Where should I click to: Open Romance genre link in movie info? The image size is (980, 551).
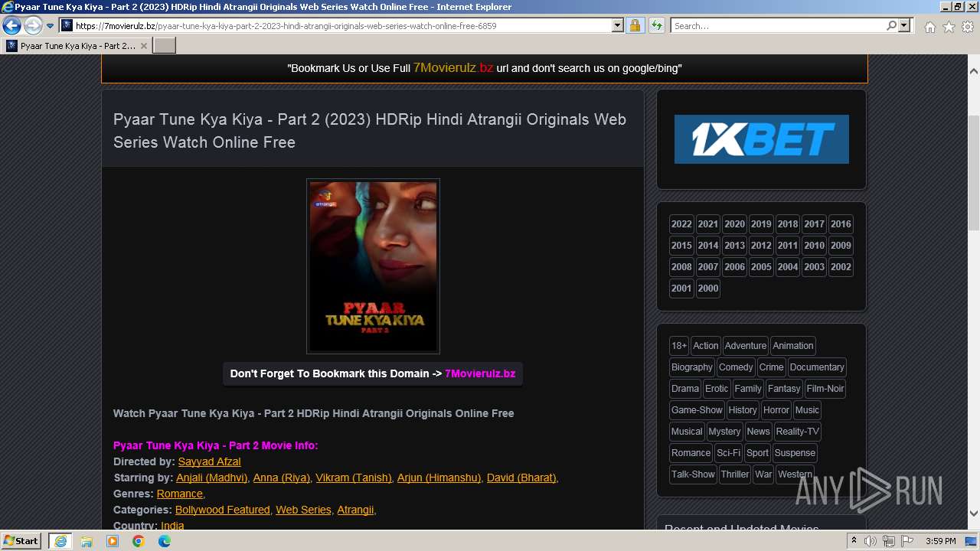tap(179, 494)
